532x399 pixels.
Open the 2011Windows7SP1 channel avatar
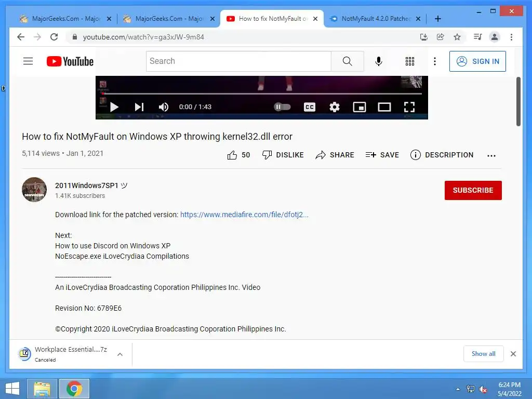point(34,190)
